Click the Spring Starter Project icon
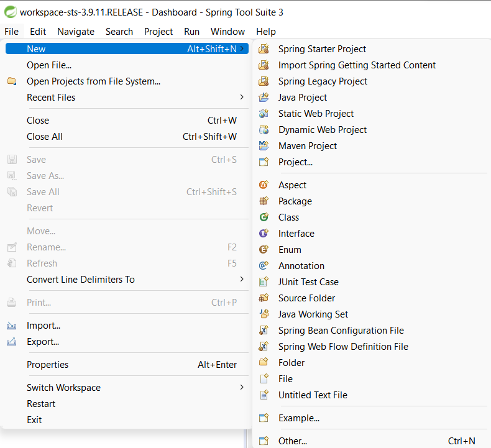Screen dimensions: 491x448 [264, 49]
